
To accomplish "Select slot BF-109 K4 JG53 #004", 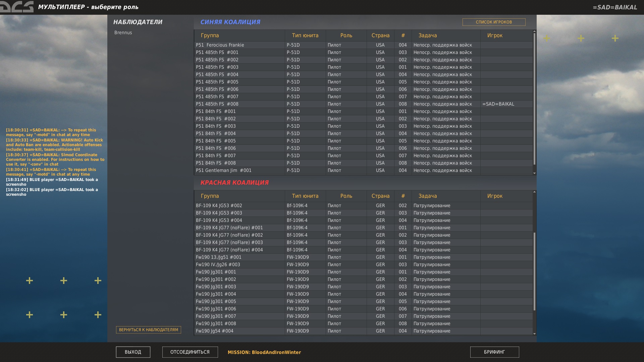I will coord(363,220).
